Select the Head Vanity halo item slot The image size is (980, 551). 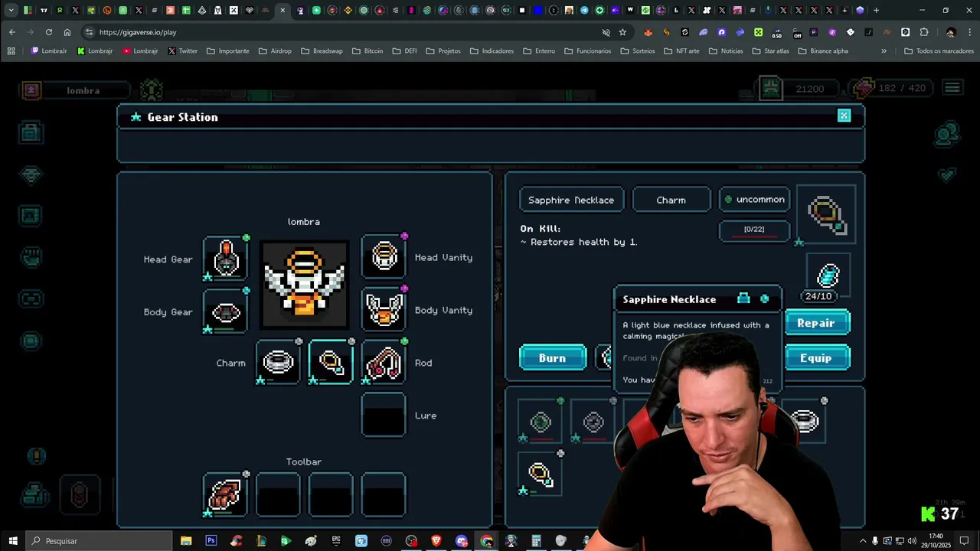click(384, 257)
